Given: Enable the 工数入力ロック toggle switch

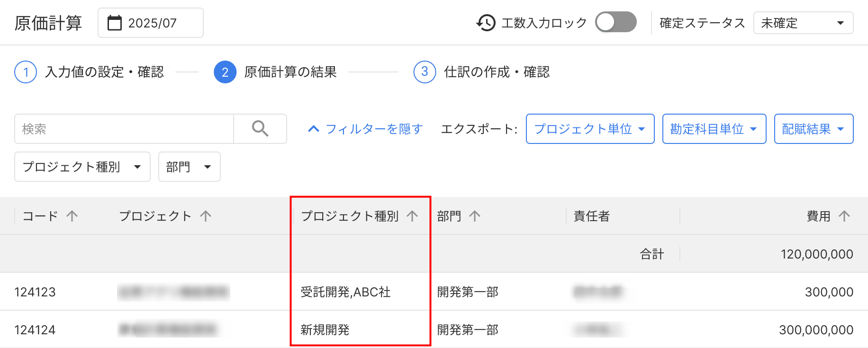Looking at the screenshot, I should (615, 22).
